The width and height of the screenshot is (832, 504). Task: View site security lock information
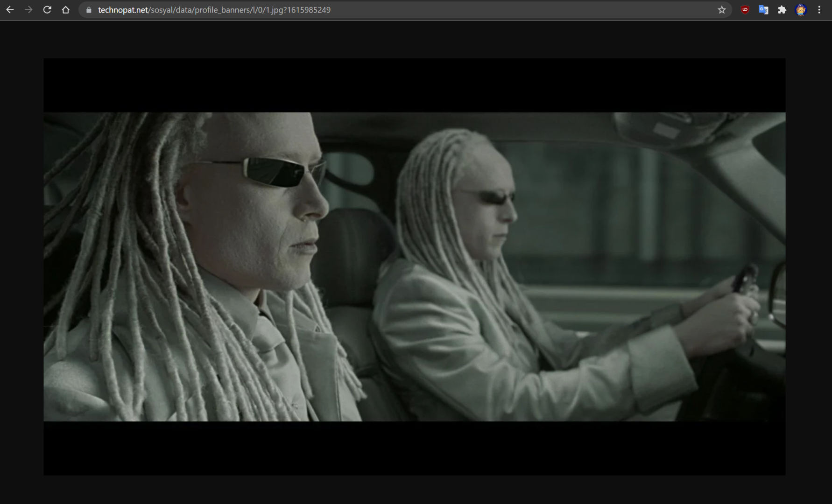(x=89, y=10)
